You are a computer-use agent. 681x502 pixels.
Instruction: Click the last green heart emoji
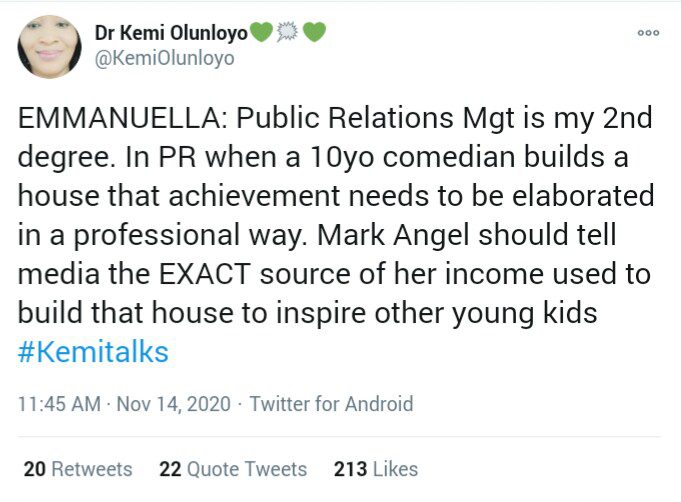pyautogui.click(x=314, y=33)
